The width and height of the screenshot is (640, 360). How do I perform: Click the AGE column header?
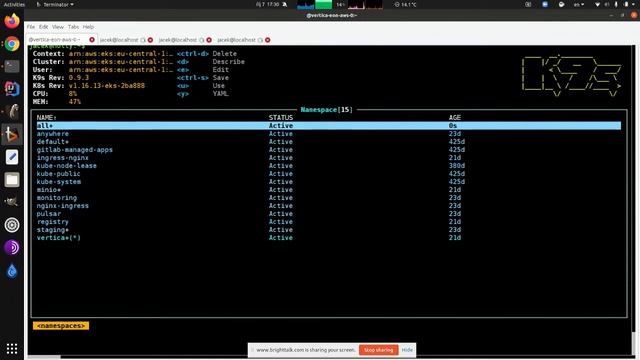point(454,118)
